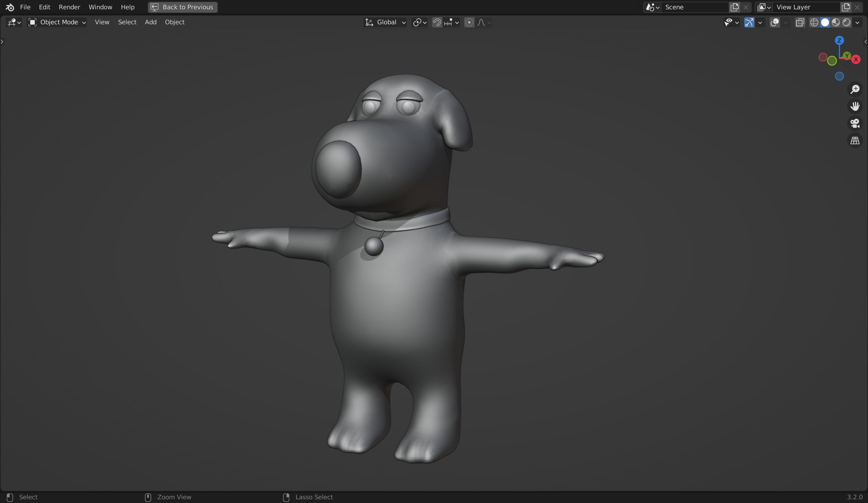Image resolution: width=868 pixels, height=503 pixels.
Task: Switch to rendered viewport shading
Action: pyautogui.click(x=846, y=22)
